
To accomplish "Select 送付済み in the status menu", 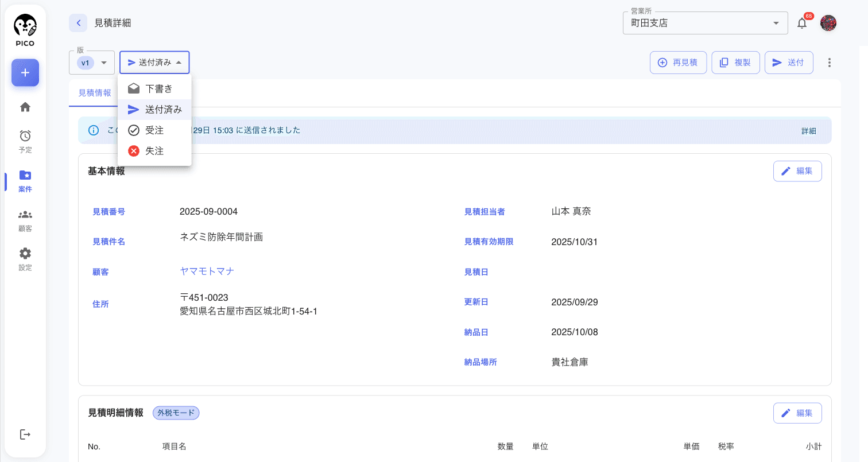I will (154, 110).
